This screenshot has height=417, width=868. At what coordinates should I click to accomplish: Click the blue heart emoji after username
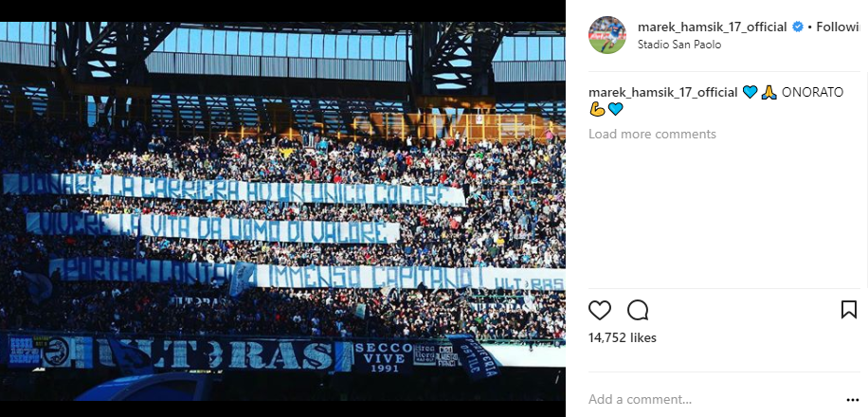coord(750,93)
